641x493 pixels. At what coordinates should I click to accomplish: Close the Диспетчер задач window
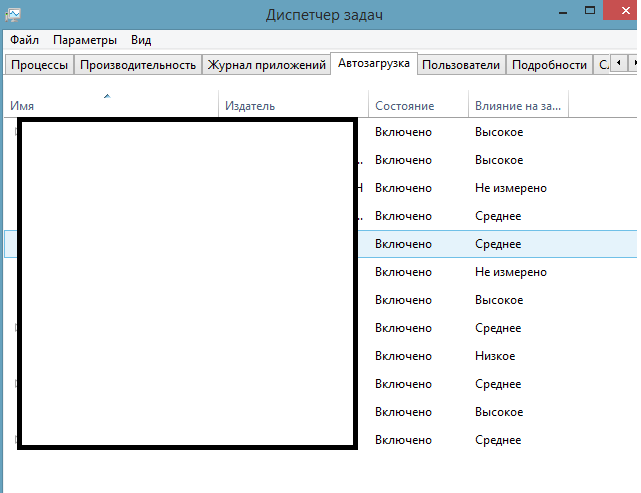(x=622, y=11)
